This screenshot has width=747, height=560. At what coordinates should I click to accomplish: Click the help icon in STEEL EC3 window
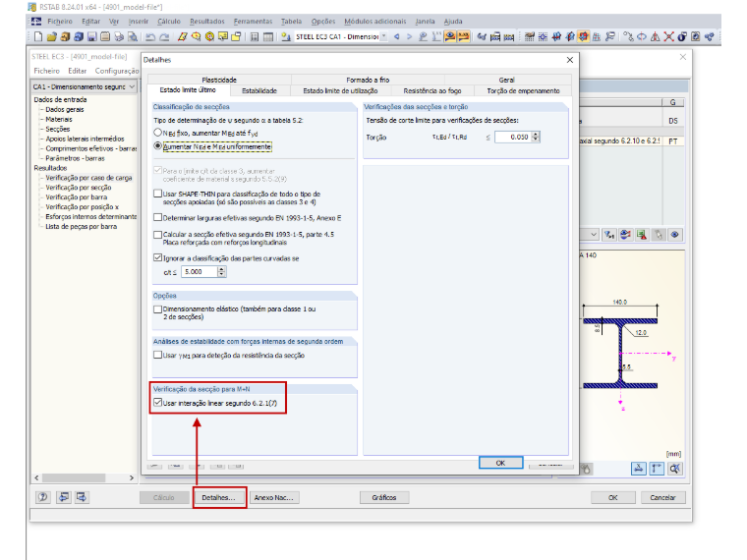click(x=43, y=497)
